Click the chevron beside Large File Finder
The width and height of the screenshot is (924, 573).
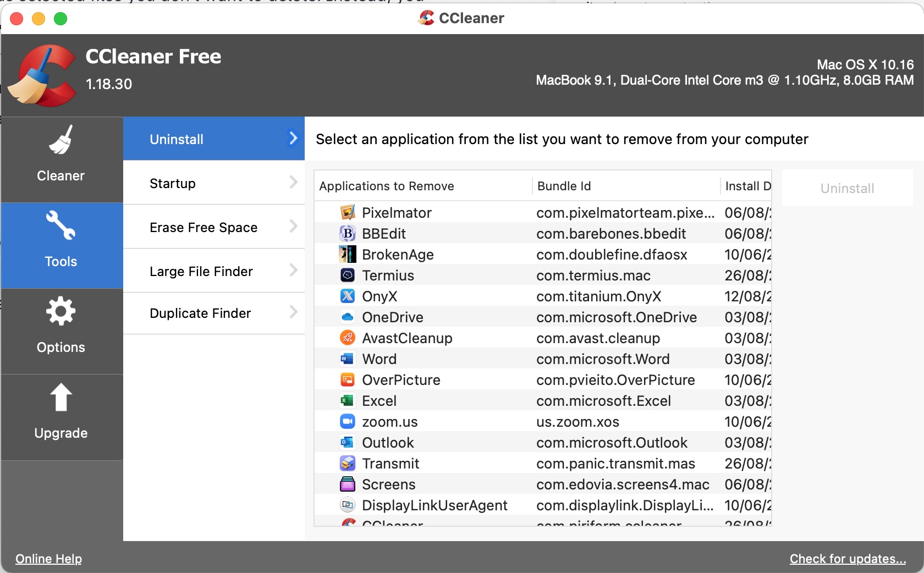(x=293, y=270)
